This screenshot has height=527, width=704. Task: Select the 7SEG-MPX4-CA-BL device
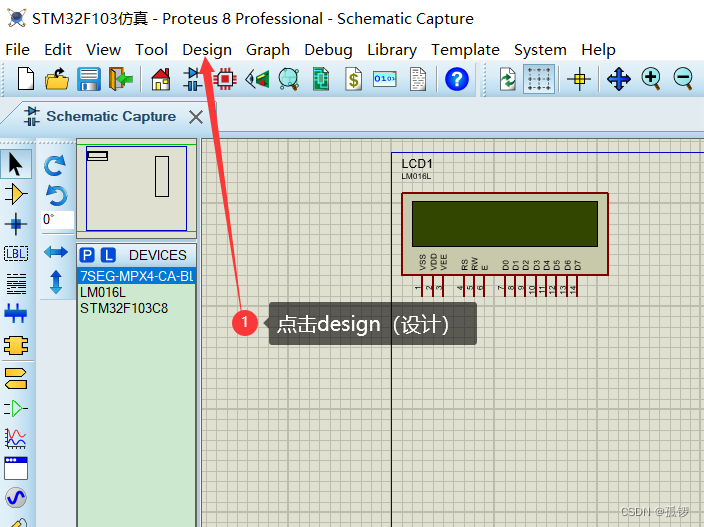click(x=136, y=276)
